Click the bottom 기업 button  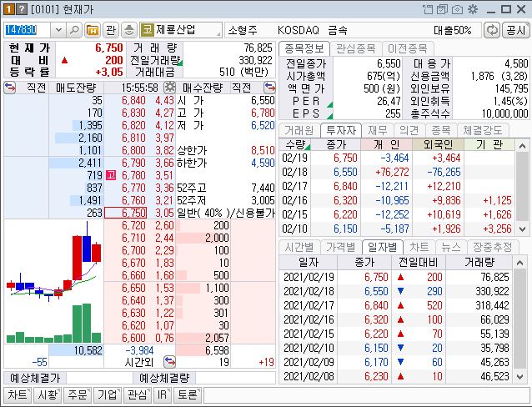click(x=107, y=394)
